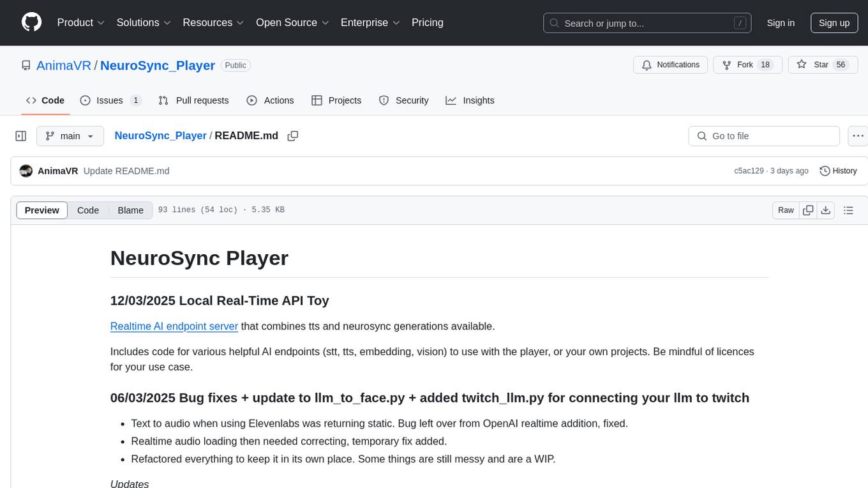Open the Raw file view

coord(786,210)
